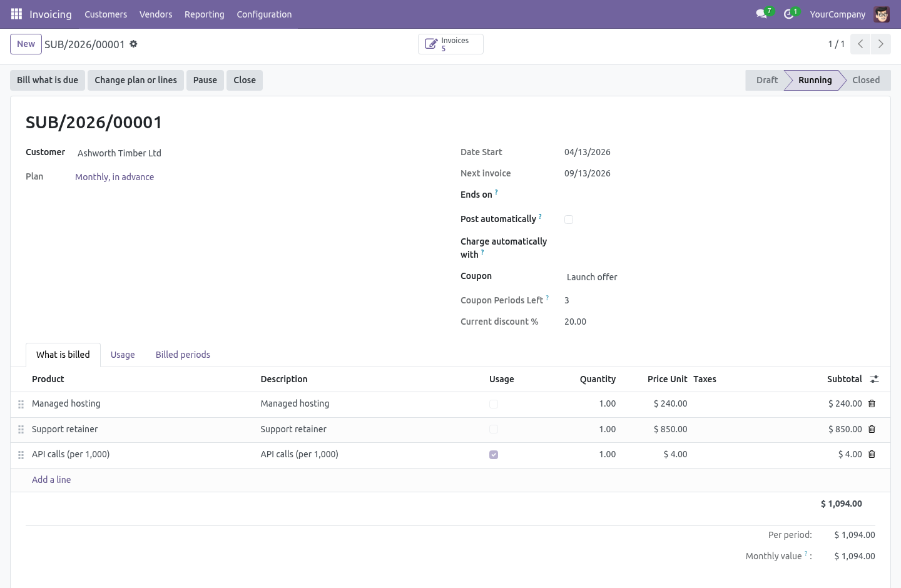Open the Coupon dropdown field
The image size is (901, 588).
720,277
